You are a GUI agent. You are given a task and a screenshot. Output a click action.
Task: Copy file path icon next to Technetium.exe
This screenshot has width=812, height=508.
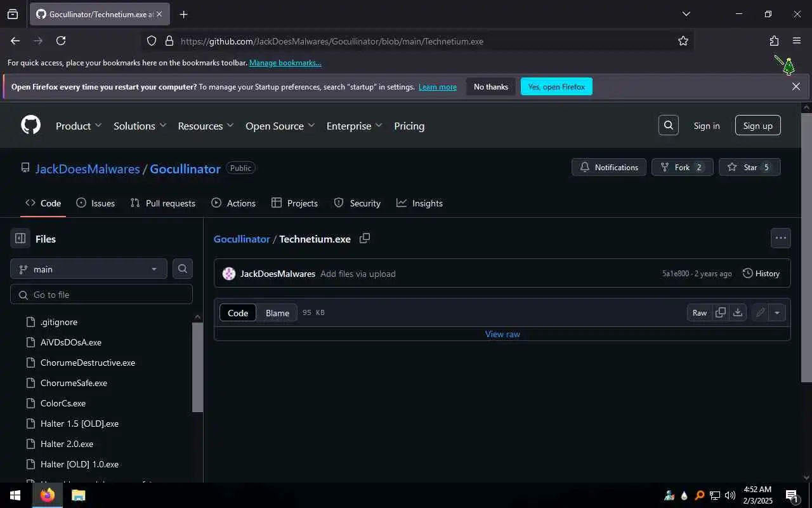tap(365, 238)
